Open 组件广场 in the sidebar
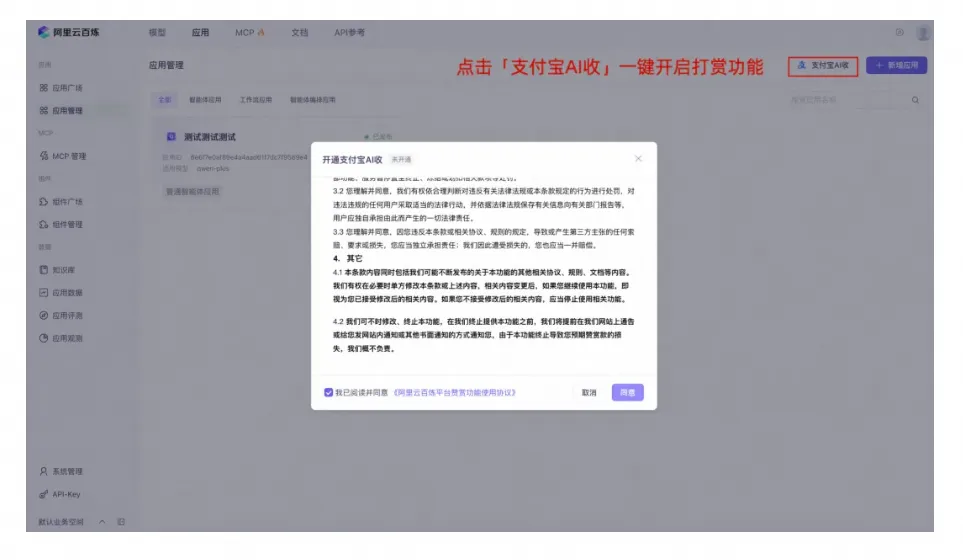Screen dimensions: 963x560 pyautogui.click(x=61, y=201)
